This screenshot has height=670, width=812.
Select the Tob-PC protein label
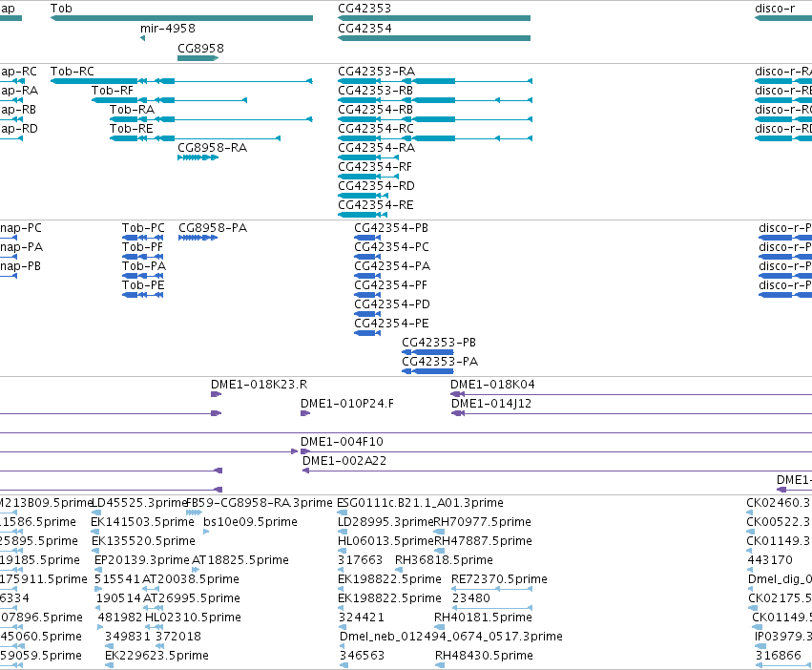click(x=143, y=228)
